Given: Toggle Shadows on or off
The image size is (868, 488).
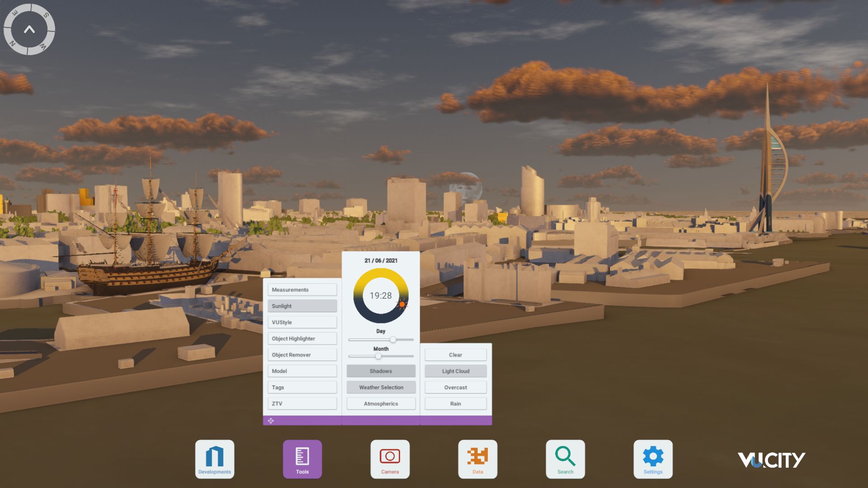Looking at the screenshot, I should [x=381, y=371].
